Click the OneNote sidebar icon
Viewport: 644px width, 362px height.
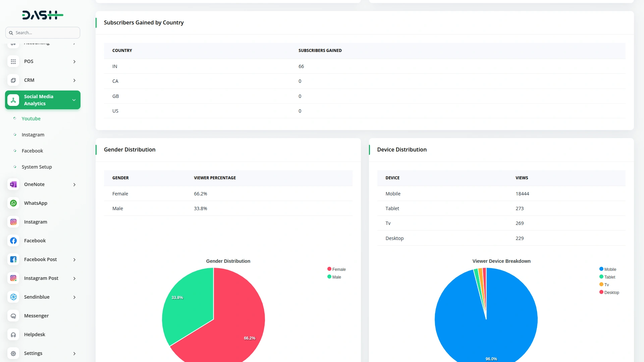[13, 184]
